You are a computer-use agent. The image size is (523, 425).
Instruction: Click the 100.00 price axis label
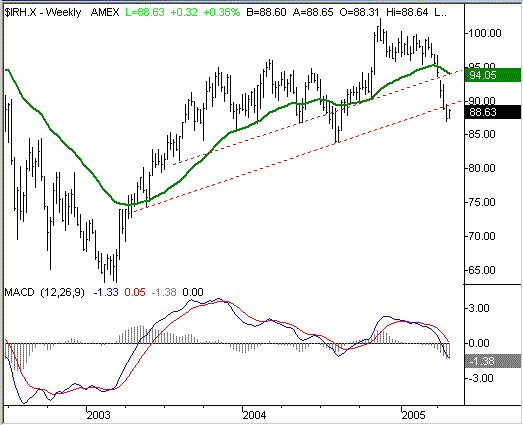click(x=485, y=33)
